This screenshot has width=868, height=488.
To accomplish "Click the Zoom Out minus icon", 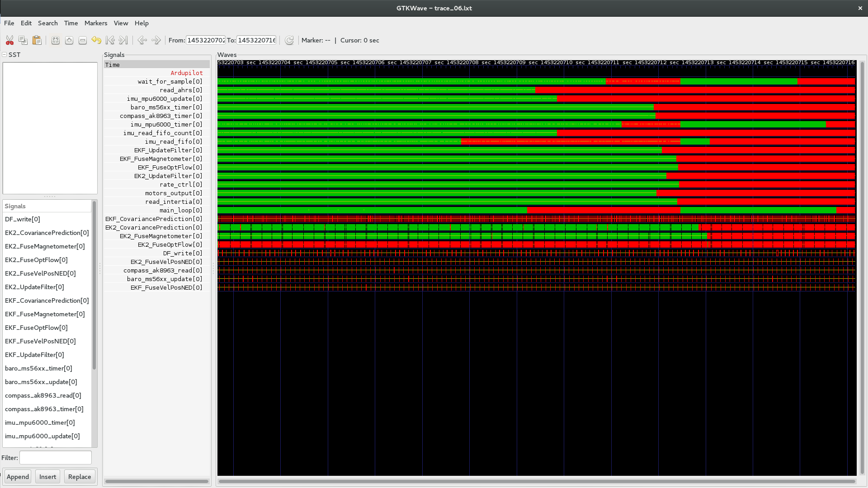I will (x=83, y=40).
